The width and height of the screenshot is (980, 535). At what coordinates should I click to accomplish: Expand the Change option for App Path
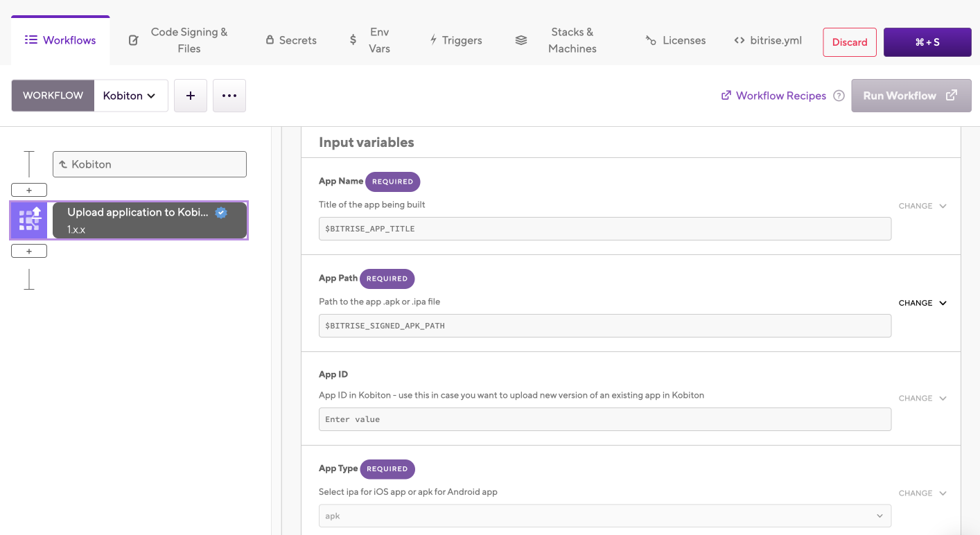pyautogui.click(x=922, y=303)
